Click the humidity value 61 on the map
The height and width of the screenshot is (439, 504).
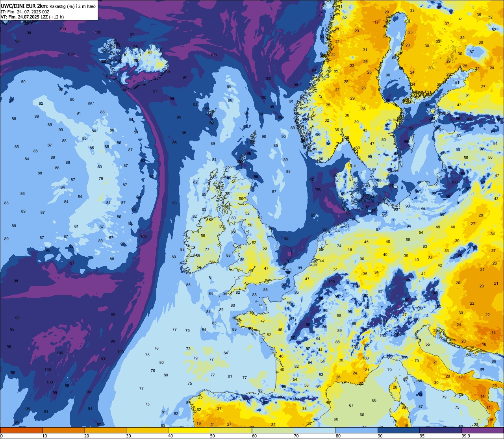click(x=468, y=95)
